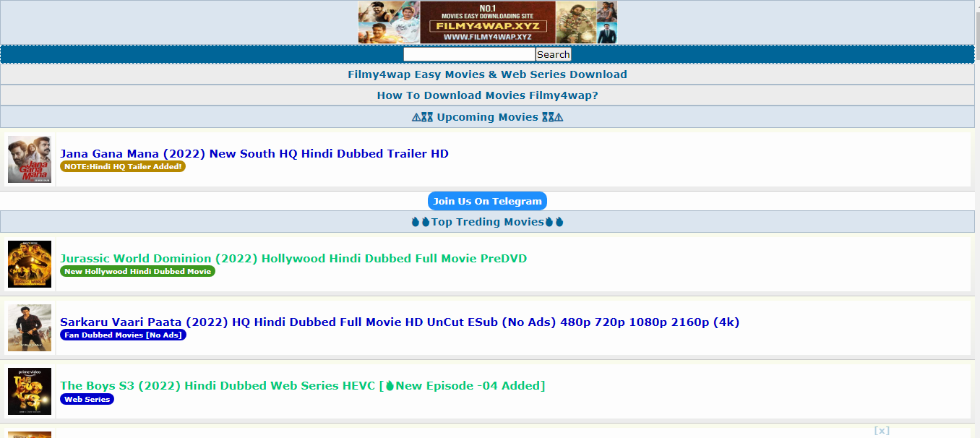This screenshot has width=980, height=438.
Task: Focus the search text field
Action: (469, 54)
